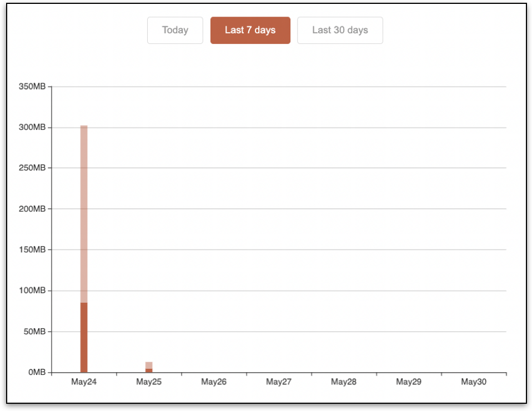This screenshot has height=411, width=532.
Task: Select the May24 x-axis label
Action: pos(84,382)
